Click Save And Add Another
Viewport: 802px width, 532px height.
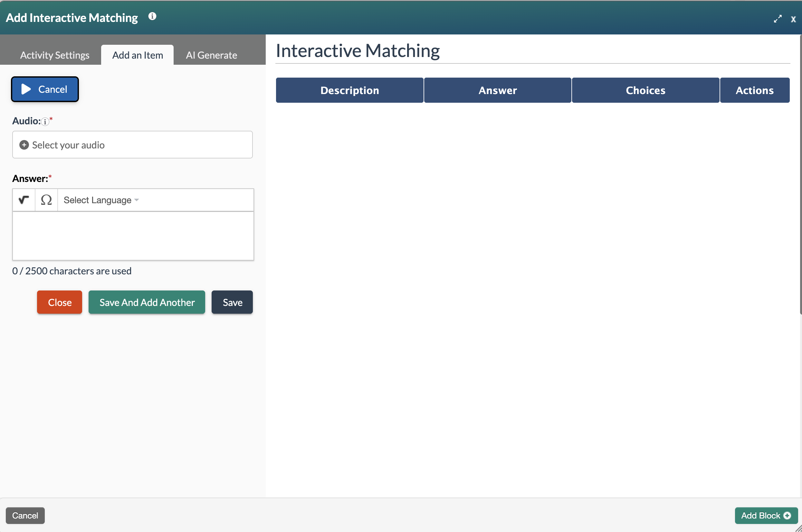pos(147,302)
